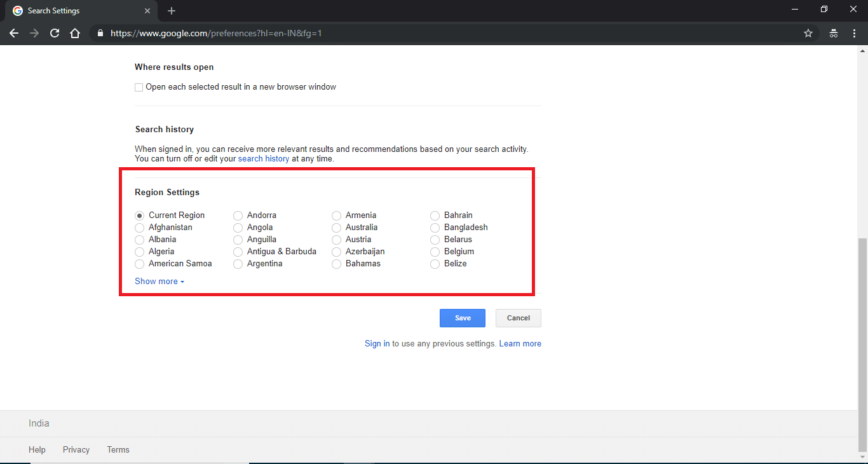This screenshot has width=868, height=464.
Task: Select the Current Region option
Action: [x=140, y=215]
